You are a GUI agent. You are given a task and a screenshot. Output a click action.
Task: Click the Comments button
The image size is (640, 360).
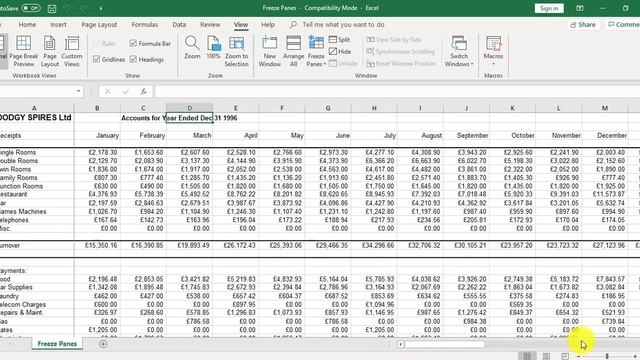623,25
